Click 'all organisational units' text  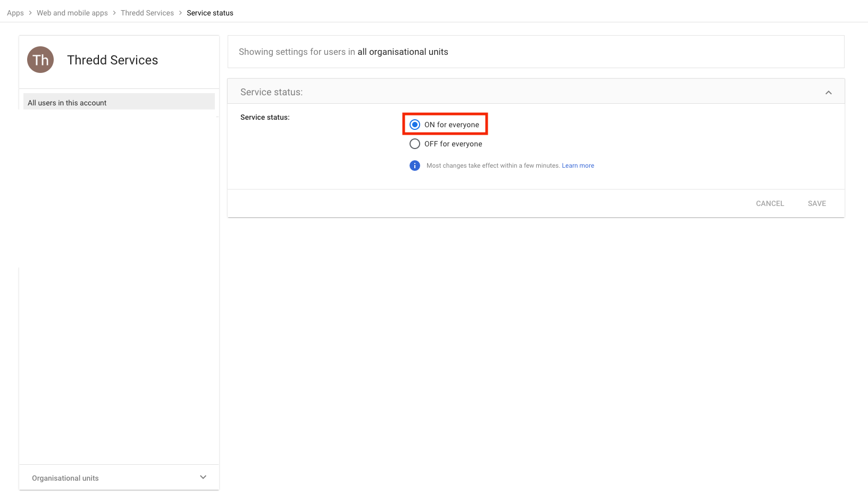[x=403, y=52]
